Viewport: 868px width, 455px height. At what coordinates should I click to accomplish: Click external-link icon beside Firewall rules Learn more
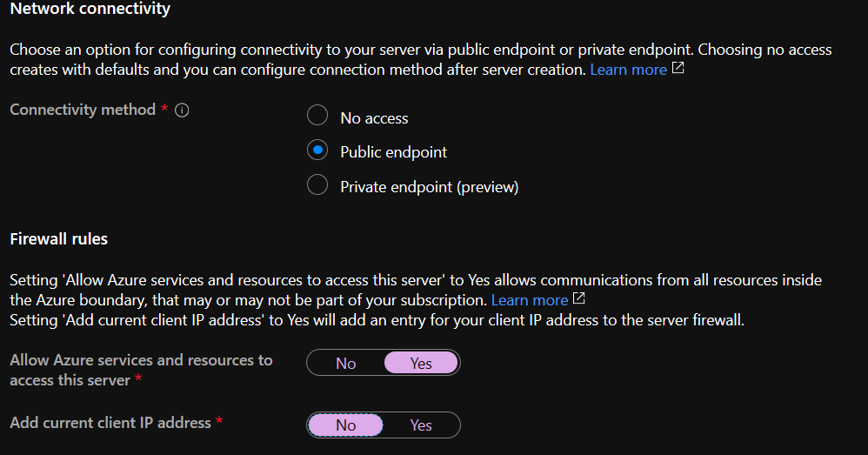(579, 298)
